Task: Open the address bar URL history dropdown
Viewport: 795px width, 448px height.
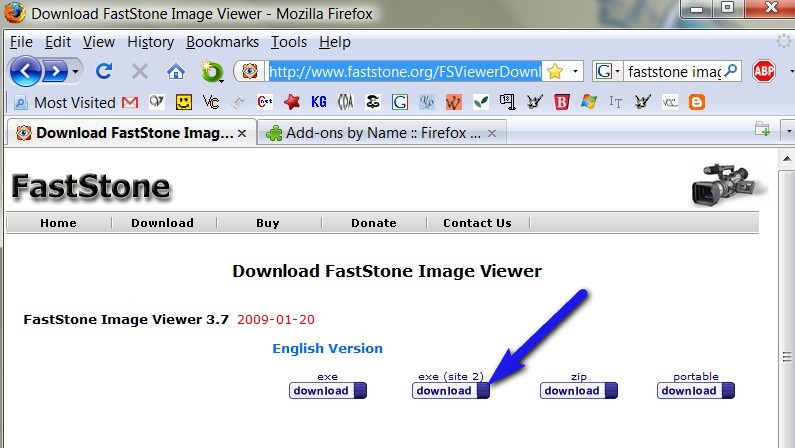Action: 575,71
